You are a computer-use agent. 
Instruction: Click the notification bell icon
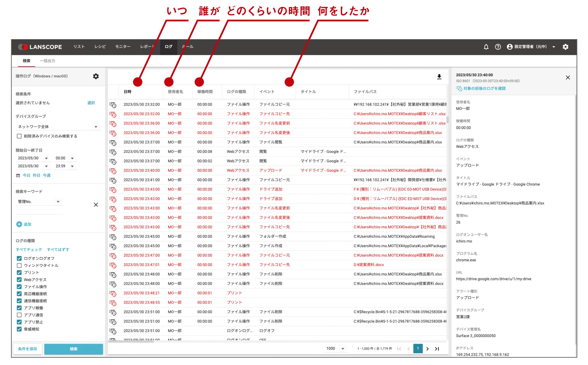(486, 47)
